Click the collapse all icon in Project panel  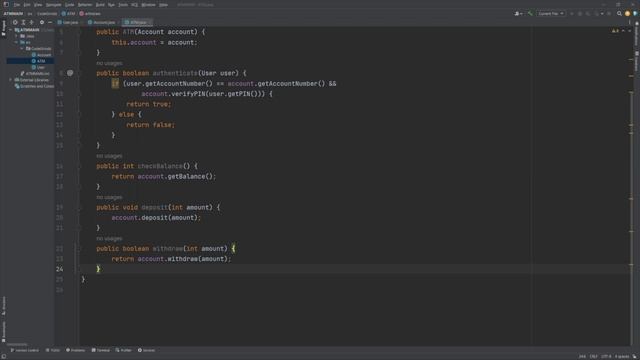tap(31, 22)
